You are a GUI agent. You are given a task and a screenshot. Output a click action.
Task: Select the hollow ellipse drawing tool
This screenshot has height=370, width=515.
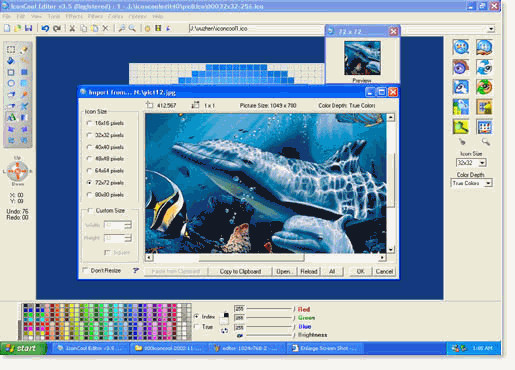tap(11, 83)
